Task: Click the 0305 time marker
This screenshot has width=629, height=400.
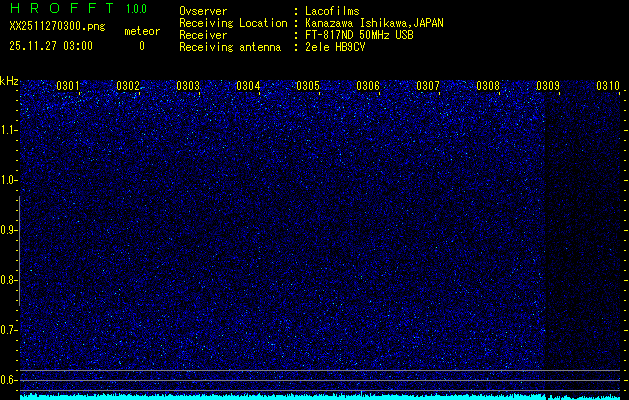Action: tap(308, 86)
